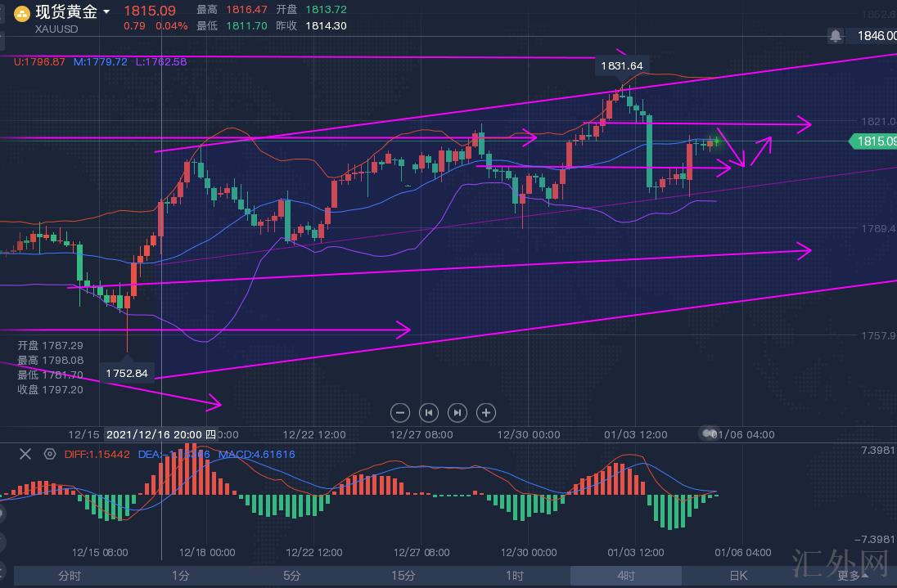Click the current price tag 1815.09
The height and width of the screenshot is (588, 897).
(873, 141)
